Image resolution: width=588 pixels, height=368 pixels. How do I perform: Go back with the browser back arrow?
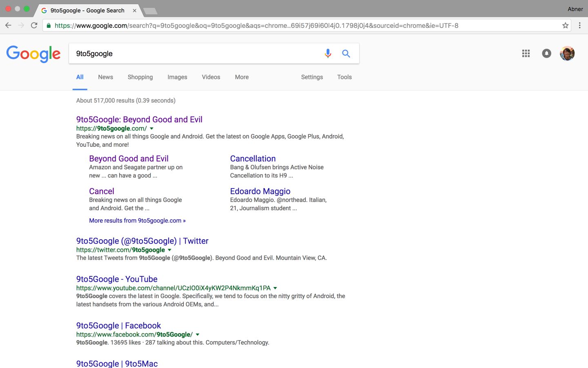(8, 25)
